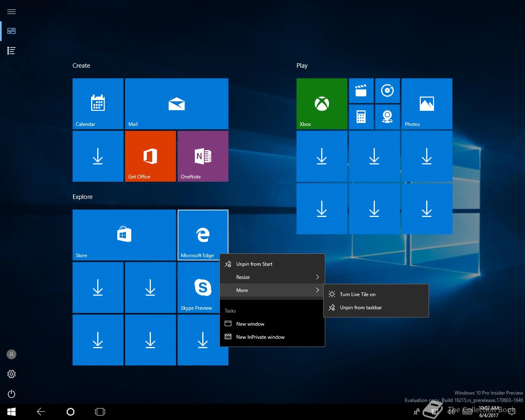This screenshot has width=525, height=420.
Task: Expand the Resize submenu
Action: click(x=272, y=277)
